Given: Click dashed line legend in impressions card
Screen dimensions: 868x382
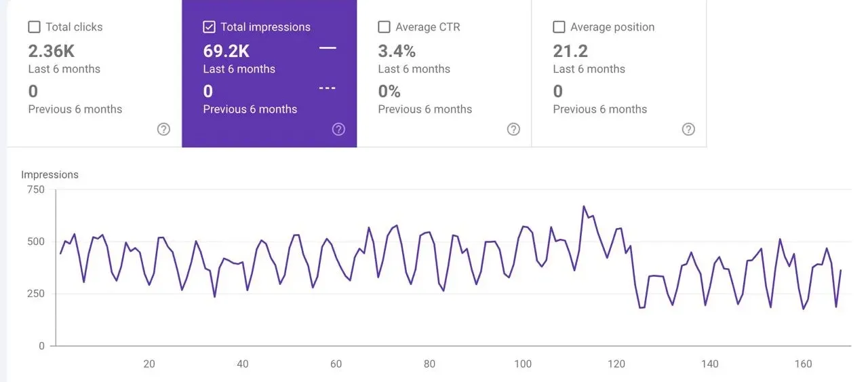Looking at the screenshot, I should [328, 89].
